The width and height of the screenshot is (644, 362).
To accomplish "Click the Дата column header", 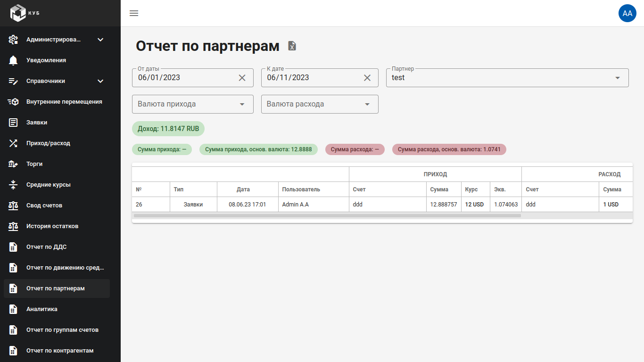I will [x=248, y=189].
